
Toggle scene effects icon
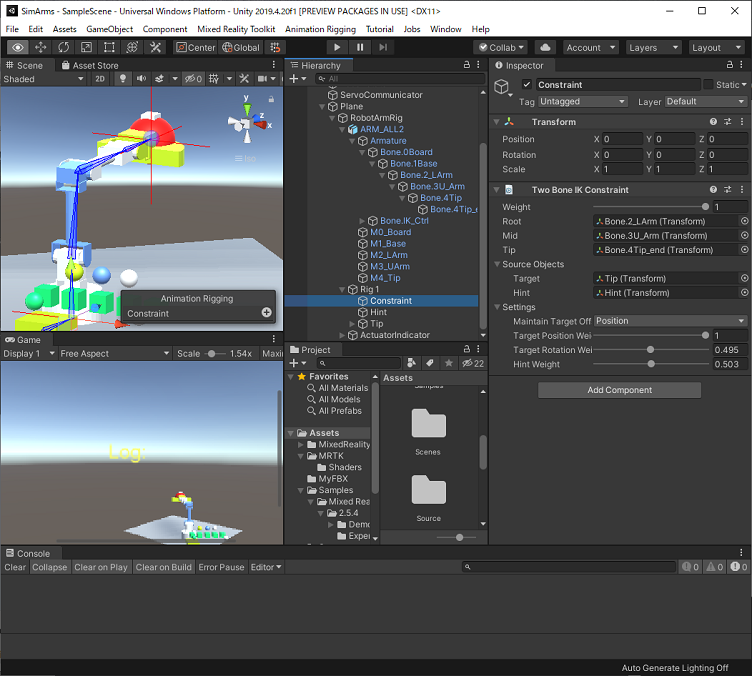[x=159, y=79]
